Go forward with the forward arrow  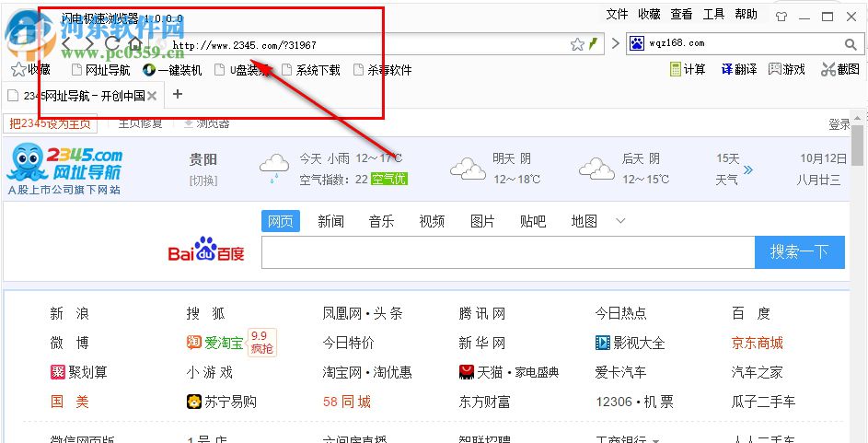point(89,43)
